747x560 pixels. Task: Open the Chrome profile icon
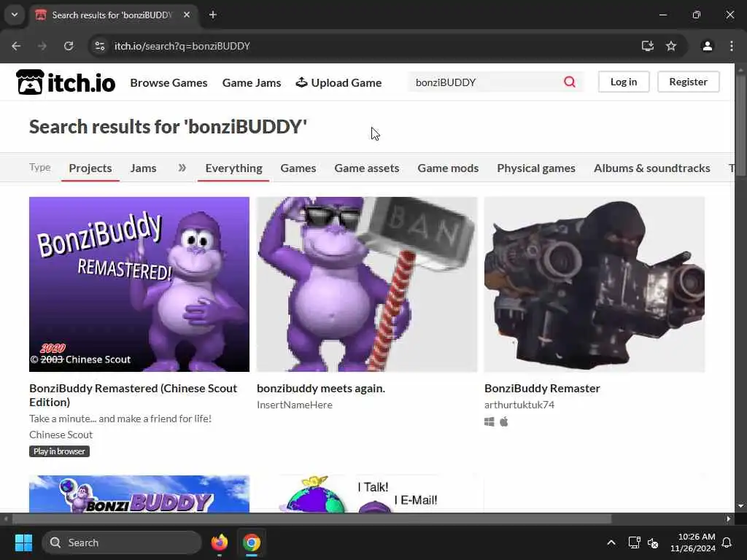pos(707,46)
